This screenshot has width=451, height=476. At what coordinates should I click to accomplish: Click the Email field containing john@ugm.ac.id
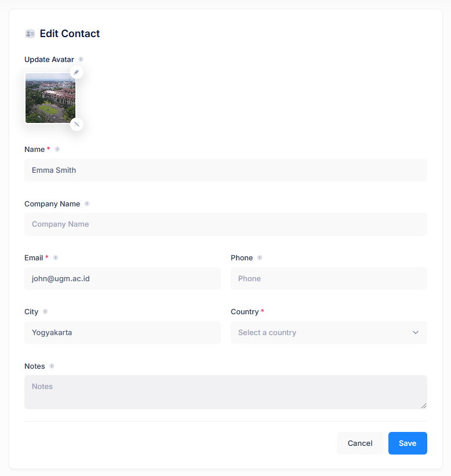(122, 278)
